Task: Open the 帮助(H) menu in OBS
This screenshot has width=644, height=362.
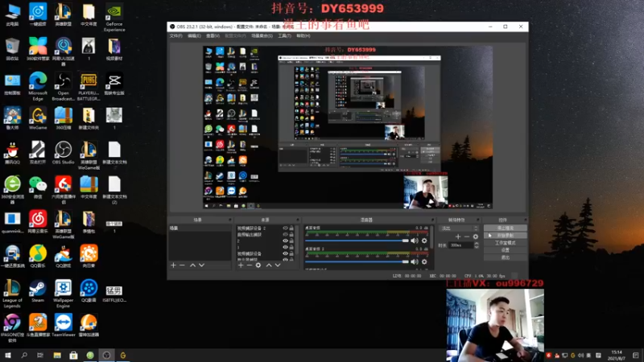Action: coord(303,36)
